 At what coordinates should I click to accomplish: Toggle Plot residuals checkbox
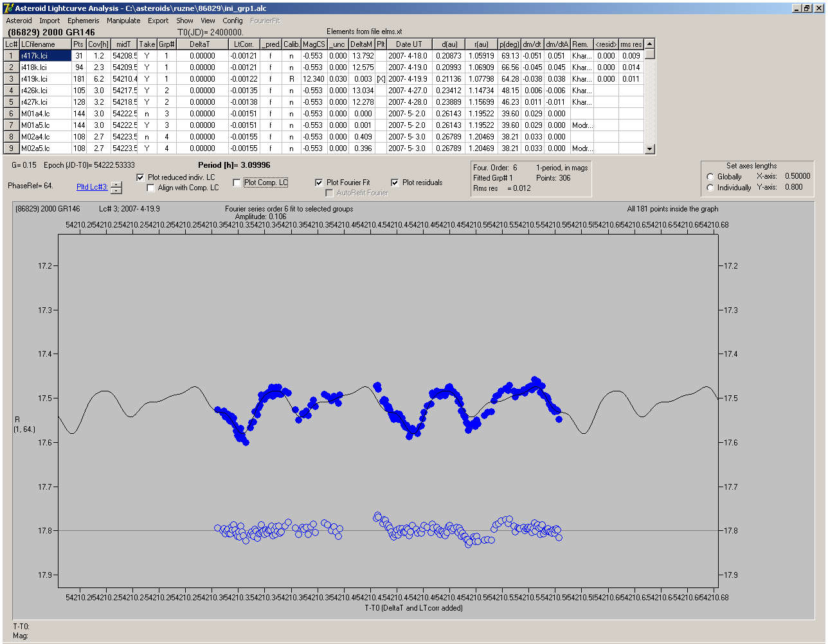pos(395,183)
